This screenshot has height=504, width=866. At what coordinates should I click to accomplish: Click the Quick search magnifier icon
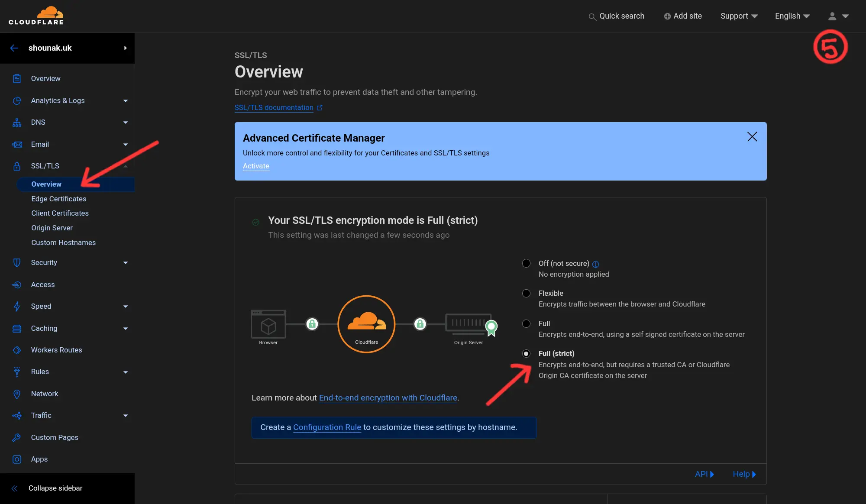pyautogui.click(x=592, y=16)
